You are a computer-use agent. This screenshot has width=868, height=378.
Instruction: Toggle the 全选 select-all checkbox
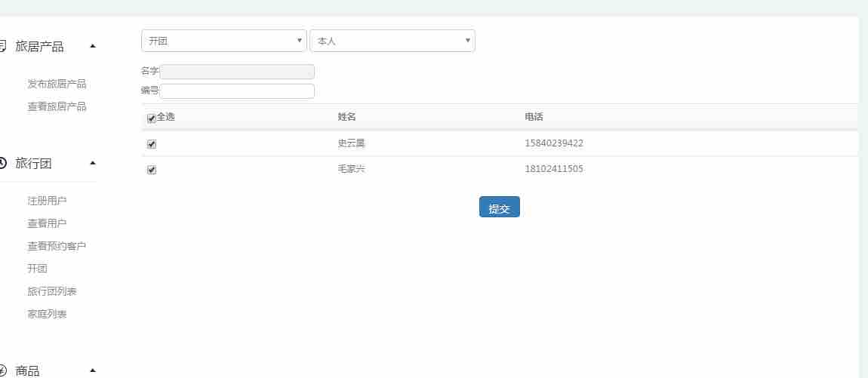pyautogui.click(x=152, y=118)
